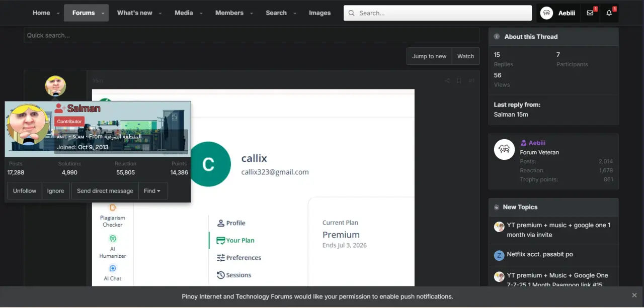Click Posts count 17,288
Screen dimensions: 644x308
click(x=16, y=172)
